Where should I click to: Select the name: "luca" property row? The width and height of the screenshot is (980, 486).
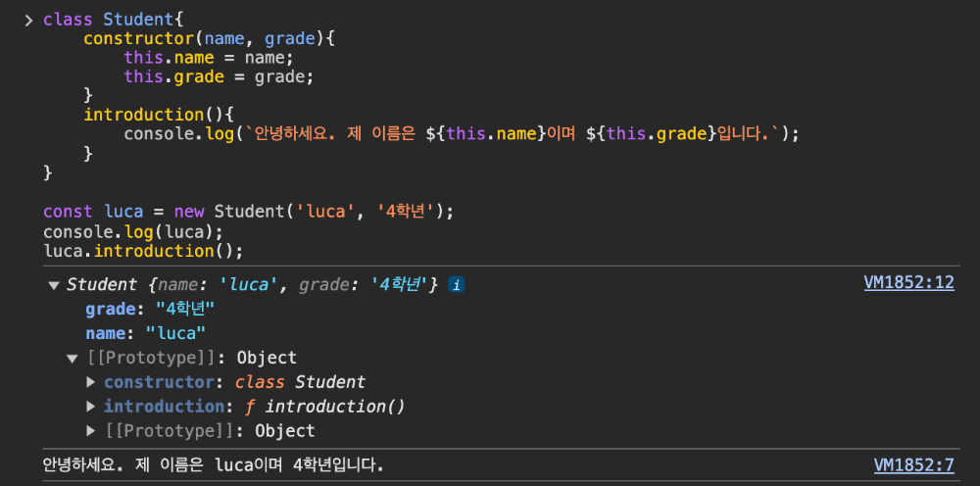(145, 333)
